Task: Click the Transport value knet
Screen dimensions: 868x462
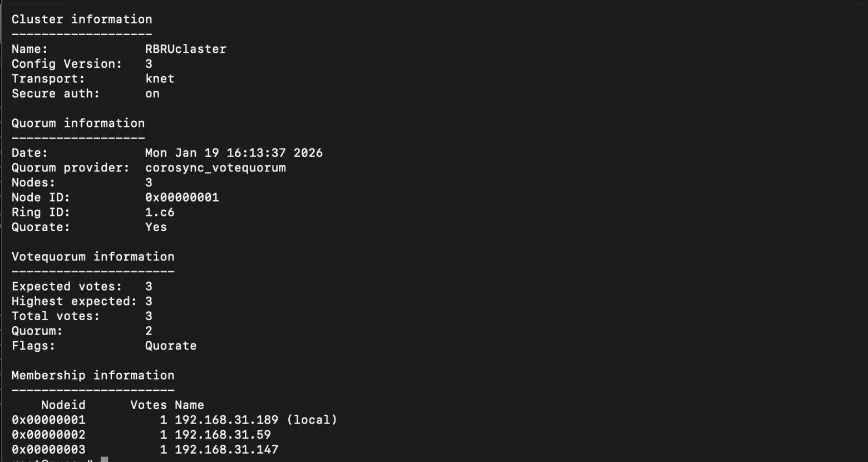Action: [x=160, y=78]
